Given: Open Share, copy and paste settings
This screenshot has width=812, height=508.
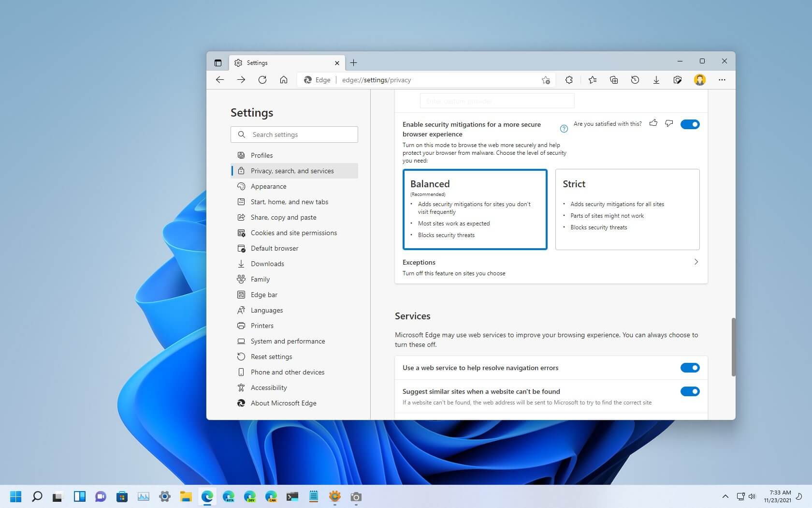Looking at the screenshot, I should click(294, 217).
